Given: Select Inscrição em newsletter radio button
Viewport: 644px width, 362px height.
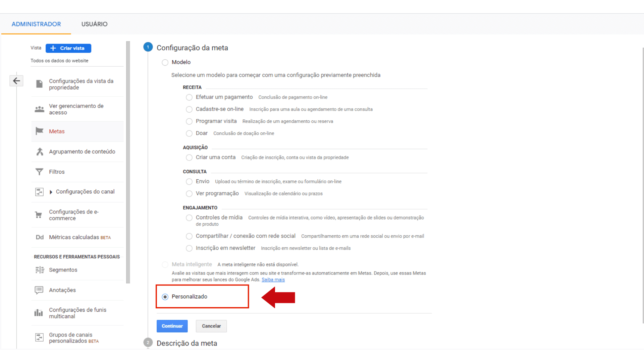Looking at the screenshot, I should click(x=189, y=248).
